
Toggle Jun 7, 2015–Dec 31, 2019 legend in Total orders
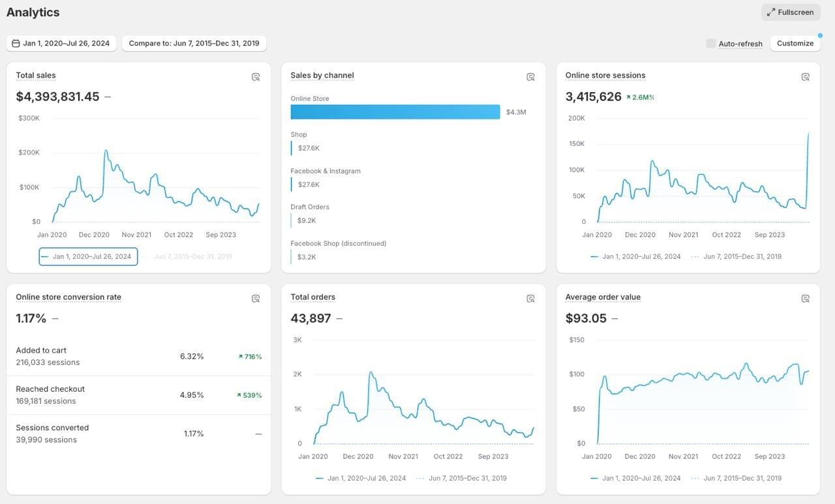(462, 478)
